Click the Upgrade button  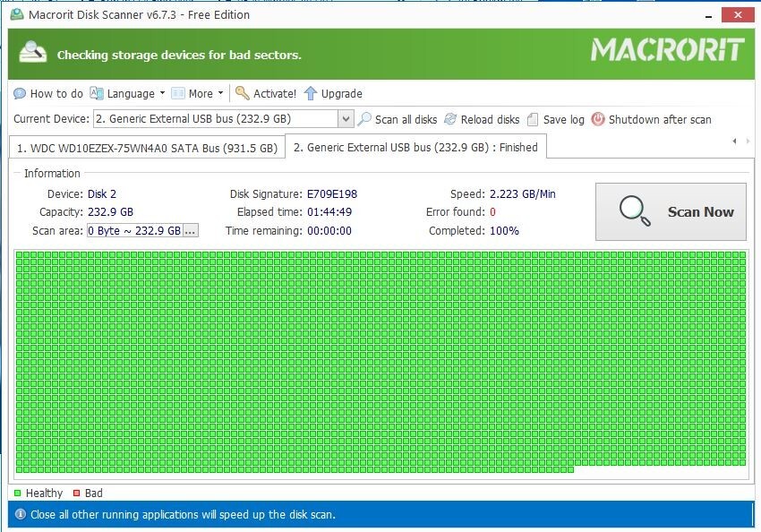click(333, 93)
